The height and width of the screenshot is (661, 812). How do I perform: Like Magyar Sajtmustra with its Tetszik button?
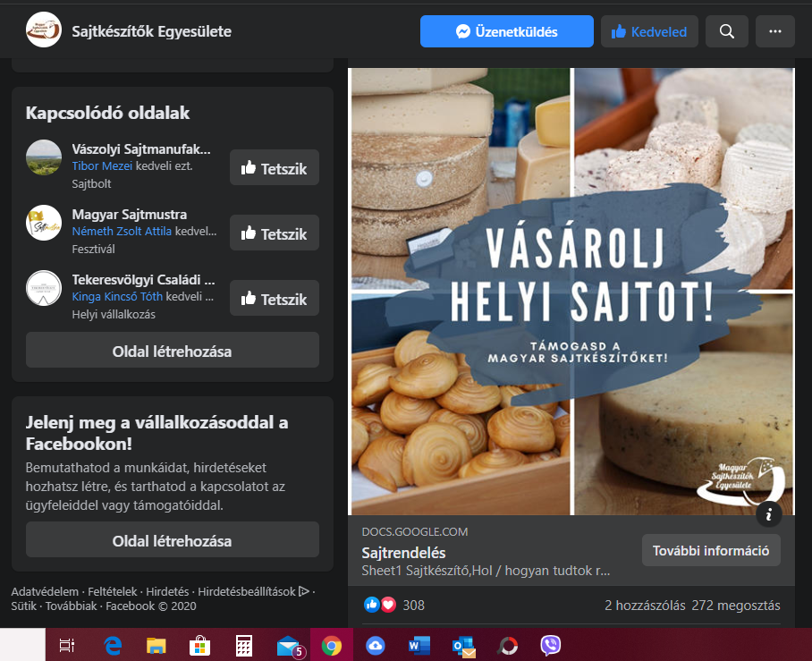(274, 233)
